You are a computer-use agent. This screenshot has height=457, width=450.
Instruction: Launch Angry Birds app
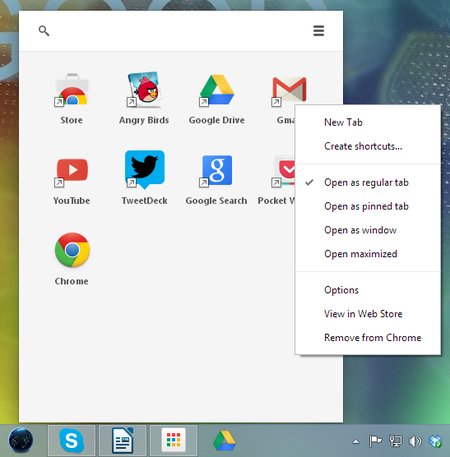point(144,90)
